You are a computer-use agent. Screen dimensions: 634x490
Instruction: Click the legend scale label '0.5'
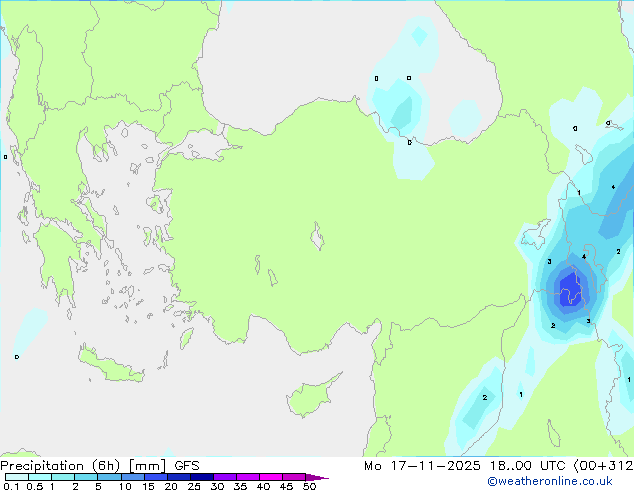pos(35,486)
